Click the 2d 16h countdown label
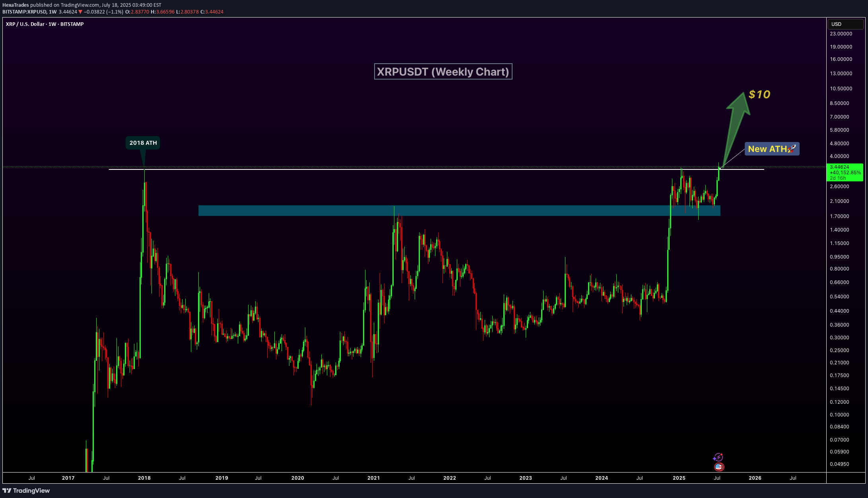 (x=838, y=178)
